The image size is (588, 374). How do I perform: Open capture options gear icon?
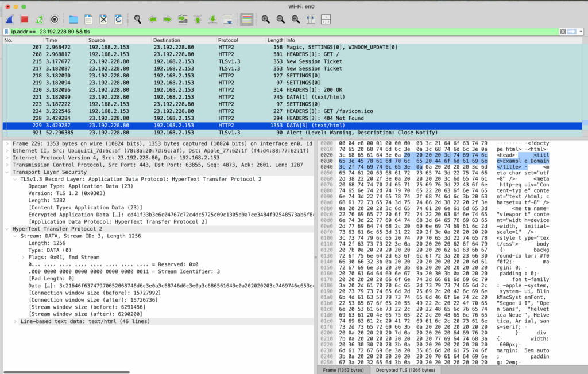(55, 20)
